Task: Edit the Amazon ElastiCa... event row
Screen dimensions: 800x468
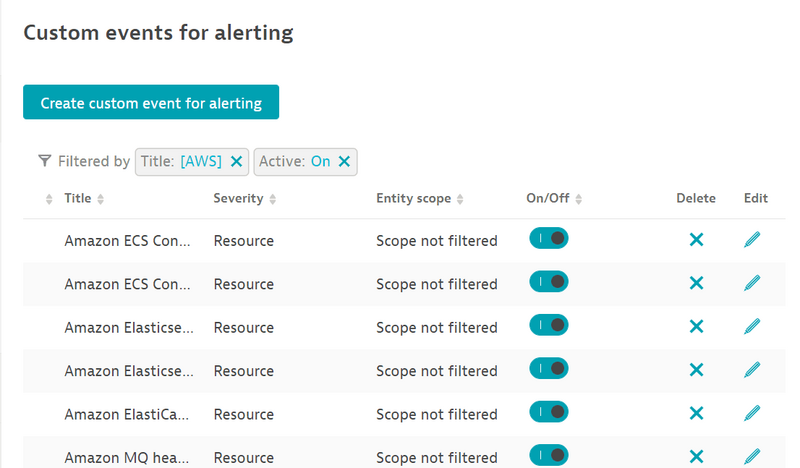Action: pyautogui.click(x=752, y=414)
